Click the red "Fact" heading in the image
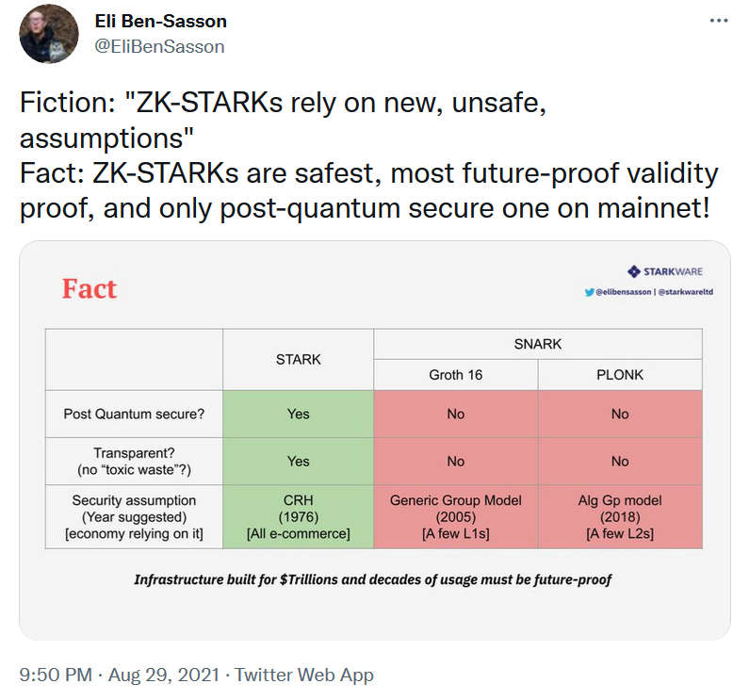 coord(90,288)
